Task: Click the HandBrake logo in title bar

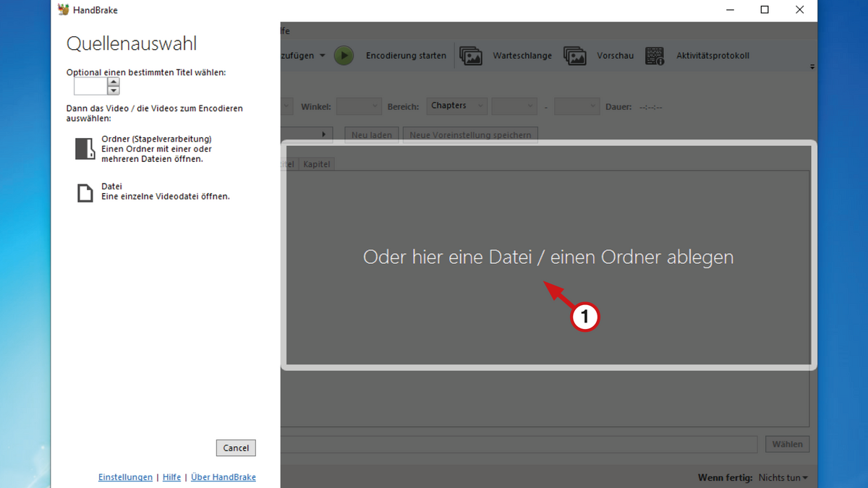Action: [64, 10]
